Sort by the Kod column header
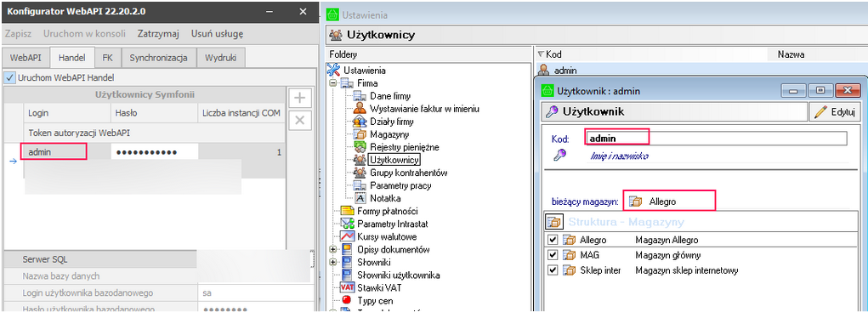 pyautogui.click(x=652, y=54)
